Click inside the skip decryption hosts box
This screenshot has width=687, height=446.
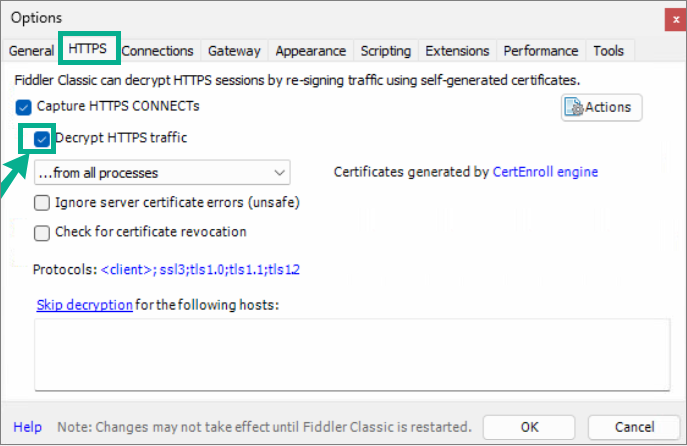click(352, 354)
